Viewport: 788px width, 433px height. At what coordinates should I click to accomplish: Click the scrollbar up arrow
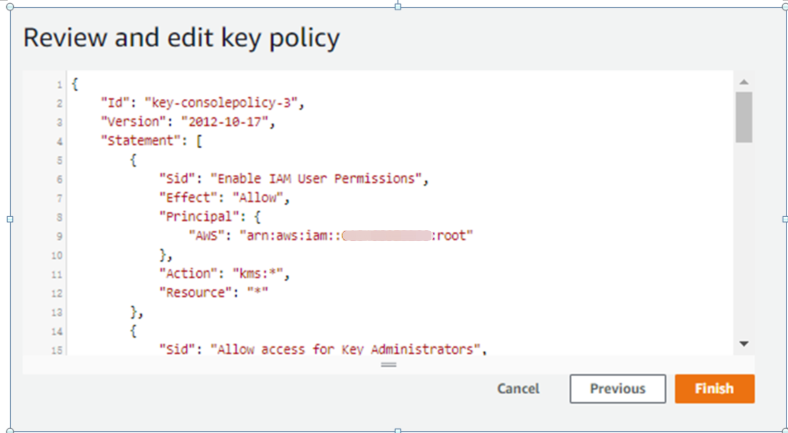pos(744,82)
